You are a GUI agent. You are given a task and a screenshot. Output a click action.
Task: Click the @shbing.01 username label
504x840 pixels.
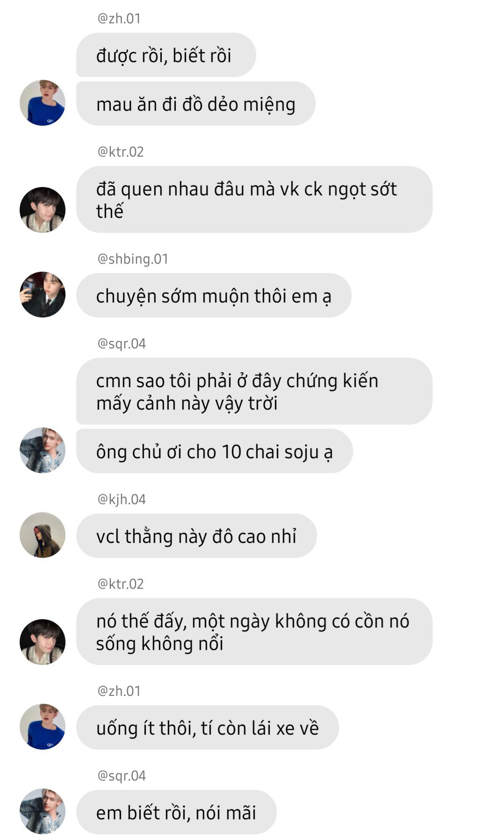[x=133, y=259]
